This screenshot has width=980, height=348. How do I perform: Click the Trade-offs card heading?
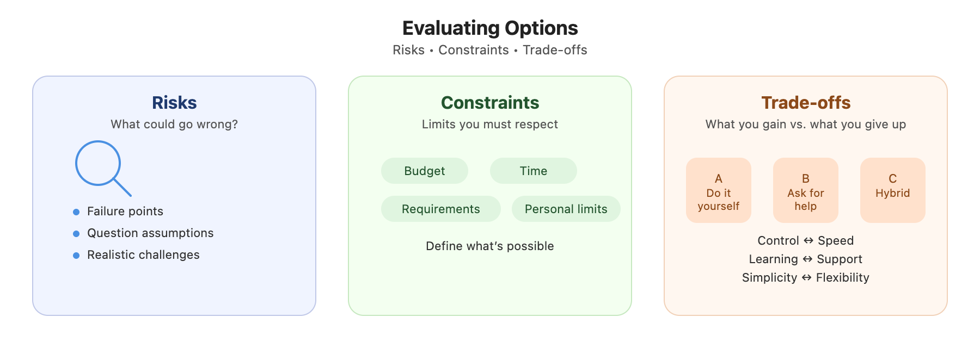coord(806,103)
